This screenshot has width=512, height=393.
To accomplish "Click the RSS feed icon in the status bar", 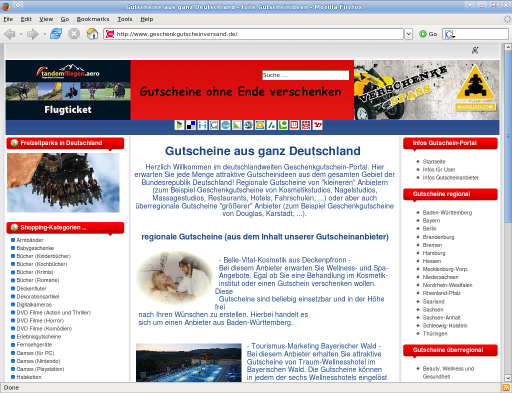I will [x=506, y=388].
